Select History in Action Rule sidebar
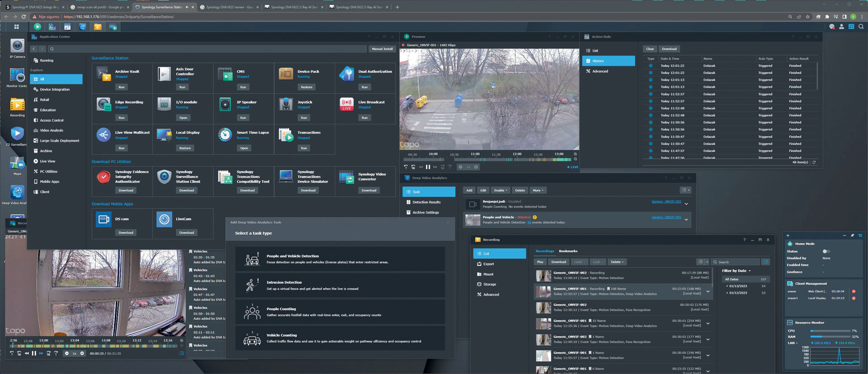 609,61
